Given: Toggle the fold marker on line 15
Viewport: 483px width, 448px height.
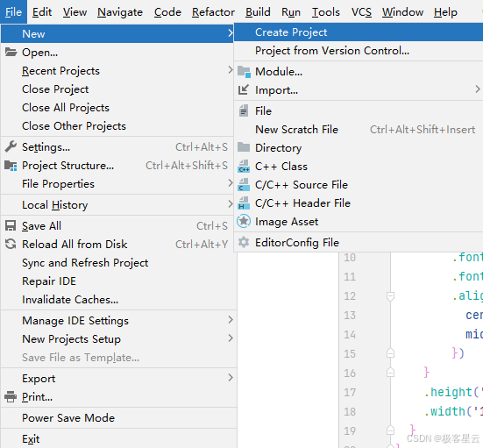Looking at the screenshot, I should (x=390, y=353).
